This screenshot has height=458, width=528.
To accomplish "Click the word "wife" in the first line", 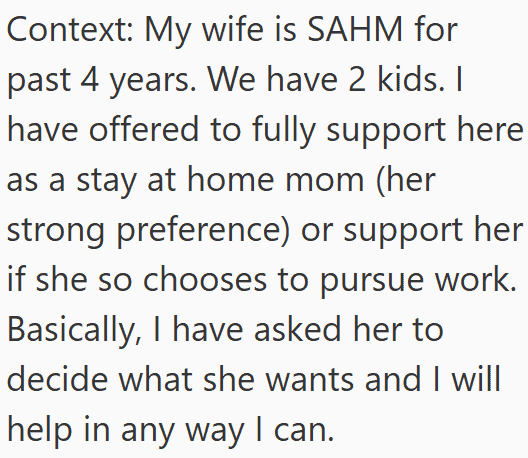I will [x=233, y=29].
